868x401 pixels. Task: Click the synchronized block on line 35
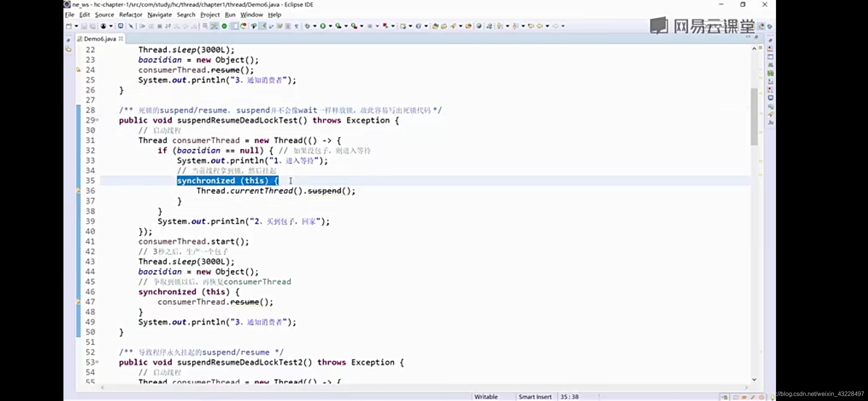tap(227, 180)
